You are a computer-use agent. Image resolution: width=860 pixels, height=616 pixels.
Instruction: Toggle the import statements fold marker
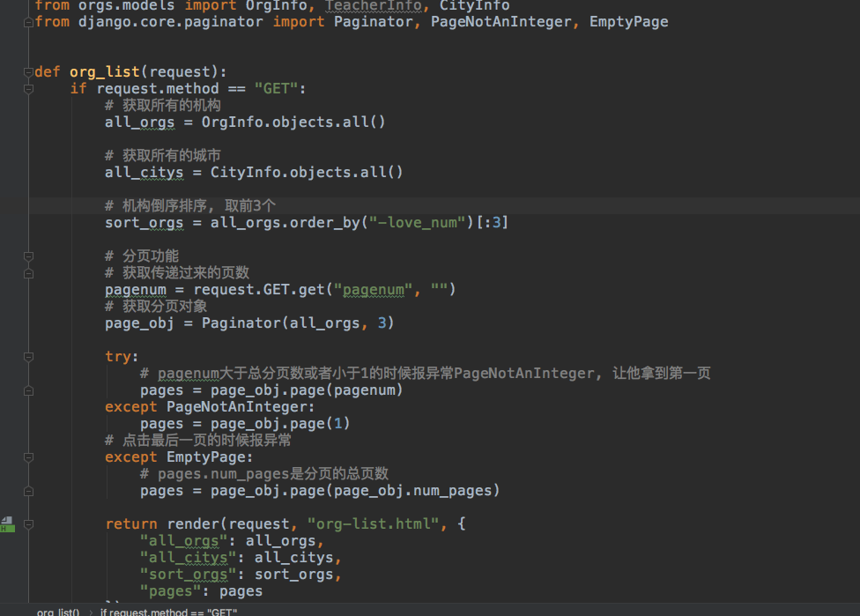click(x=28, y=23)
